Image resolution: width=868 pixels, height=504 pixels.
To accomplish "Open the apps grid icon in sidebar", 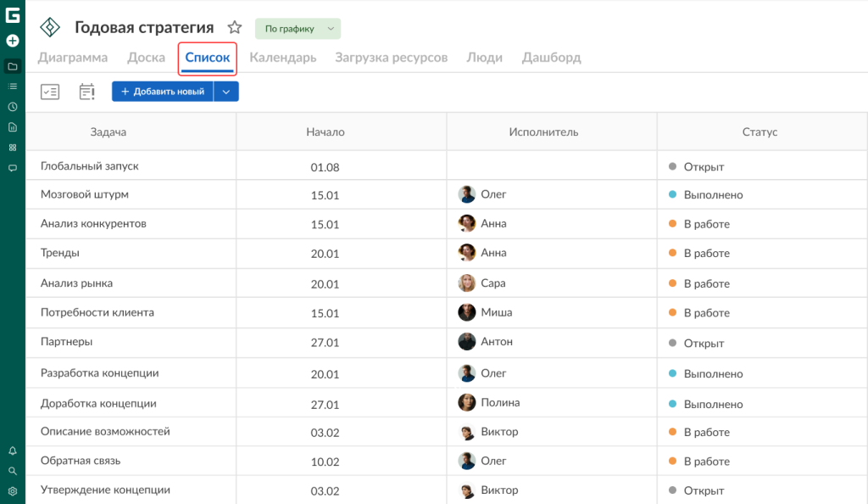I will tap(12, 148).
